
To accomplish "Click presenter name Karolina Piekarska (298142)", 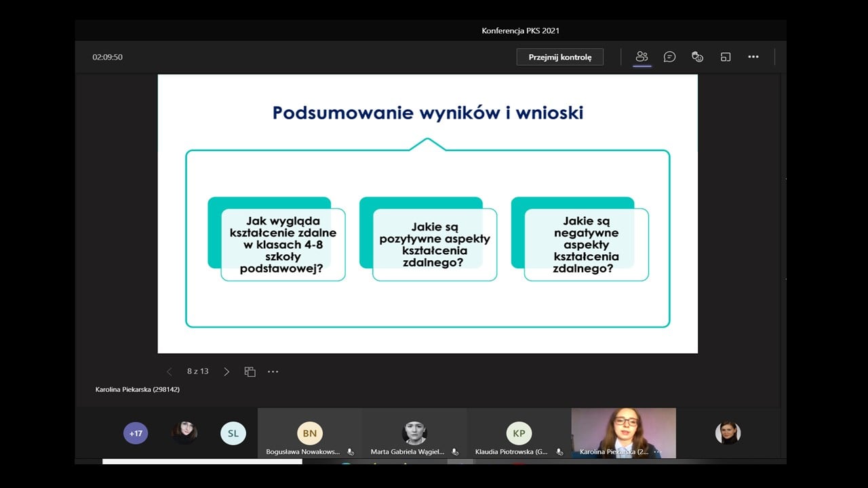I will point(138,390).
